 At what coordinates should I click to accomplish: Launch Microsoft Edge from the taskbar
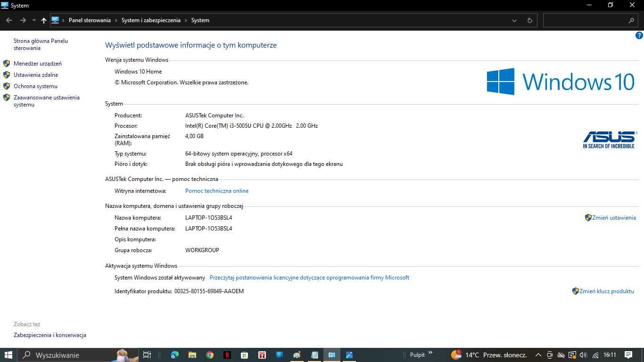pos(175,355)
